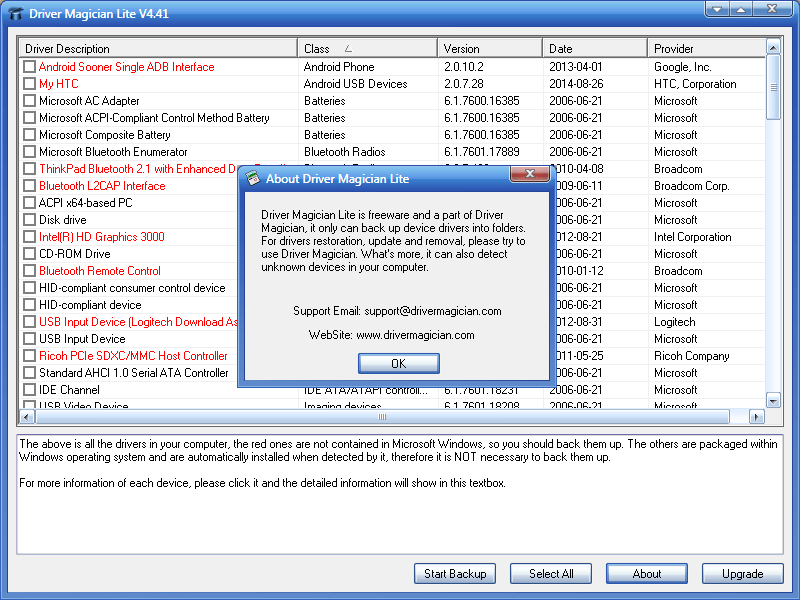The width and height of the screenshot is (800, 600).
Task: Sort by the Version column header
Action: click(x=490, y=48)
